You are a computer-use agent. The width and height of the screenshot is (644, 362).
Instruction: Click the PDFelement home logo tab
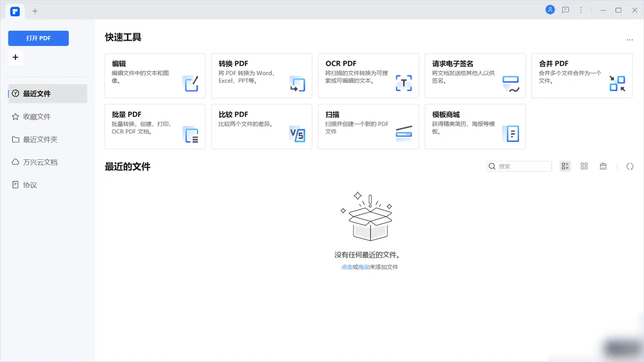[15, 11]
